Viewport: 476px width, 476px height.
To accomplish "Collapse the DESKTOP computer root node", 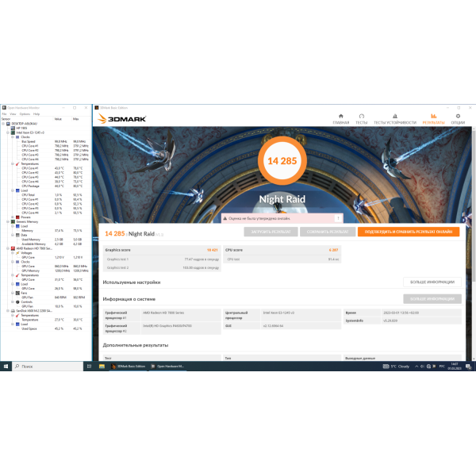I will [3, 124].
